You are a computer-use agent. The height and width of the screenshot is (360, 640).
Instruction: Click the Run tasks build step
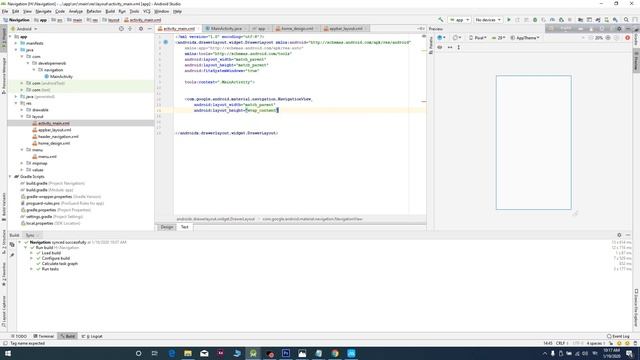click(x=50, y=269)
